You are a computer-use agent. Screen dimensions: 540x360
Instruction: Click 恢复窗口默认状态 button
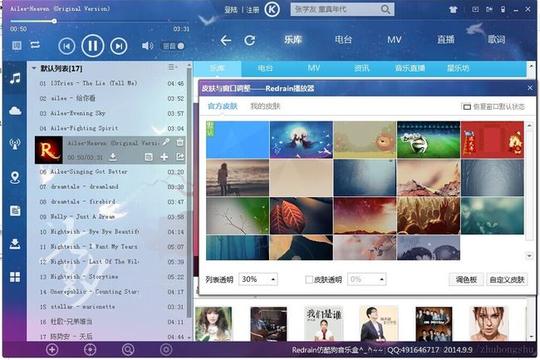(494, 107)
